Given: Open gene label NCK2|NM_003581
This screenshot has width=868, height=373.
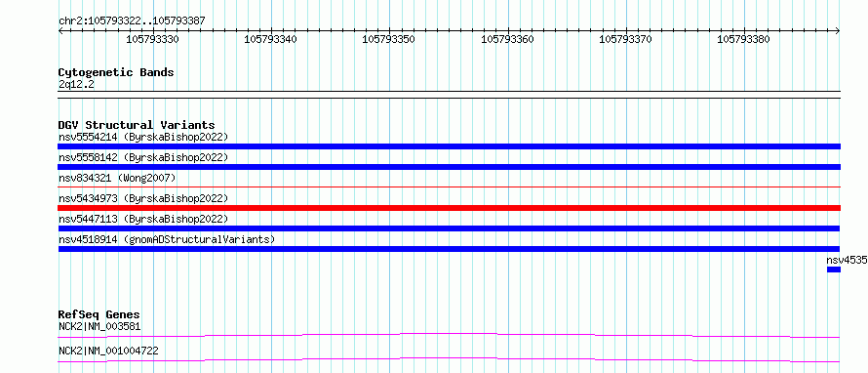Looking at the screenshot, I should coord(99,326).
